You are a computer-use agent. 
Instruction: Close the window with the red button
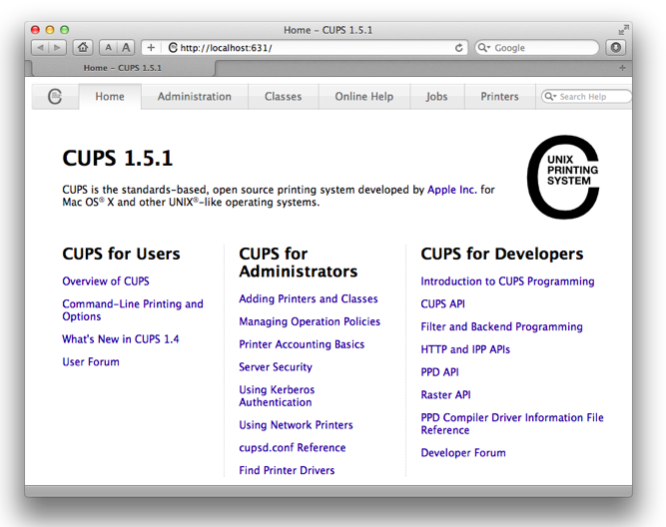click(x=35, y=30)
